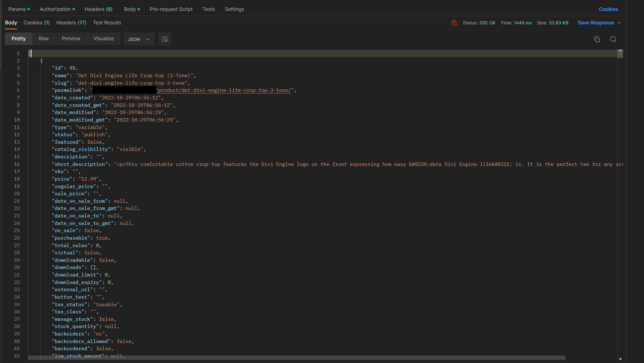
Task: Click the network globe icon beside Status
Action: [454, 23]
